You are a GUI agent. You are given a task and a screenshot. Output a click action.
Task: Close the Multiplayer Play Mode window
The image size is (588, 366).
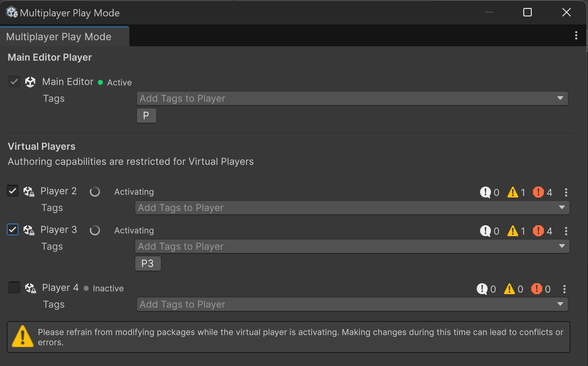pyautogui.click(x=567, y=13)
